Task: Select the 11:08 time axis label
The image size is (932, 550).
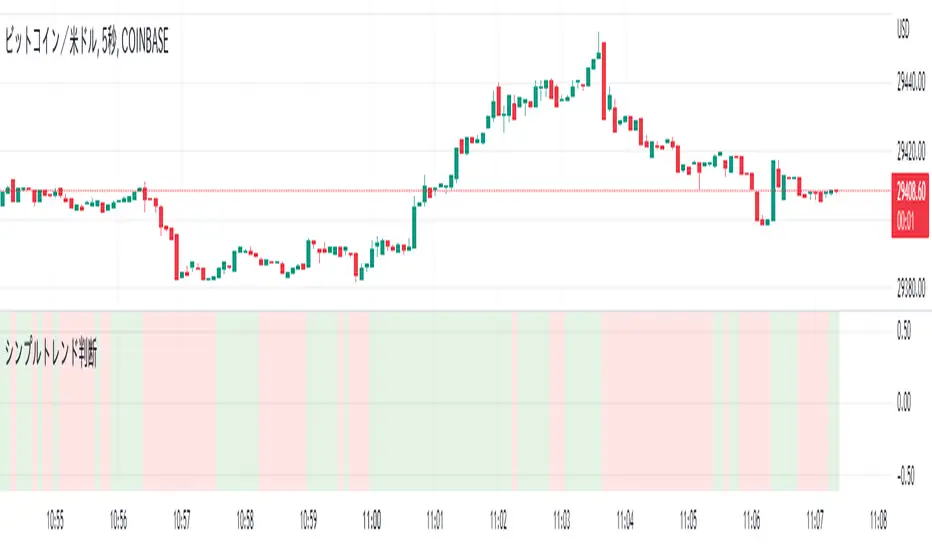Action: pyautogui.click(x=878, y=520)
